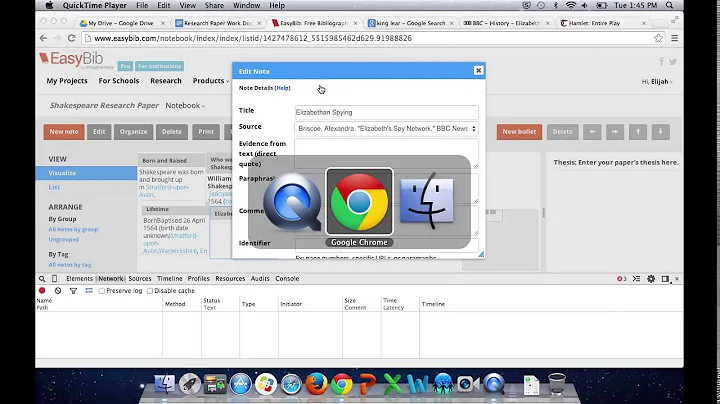Expand the Notebook dropdown
The image size is (720, 404).
(x=185, y=106)
